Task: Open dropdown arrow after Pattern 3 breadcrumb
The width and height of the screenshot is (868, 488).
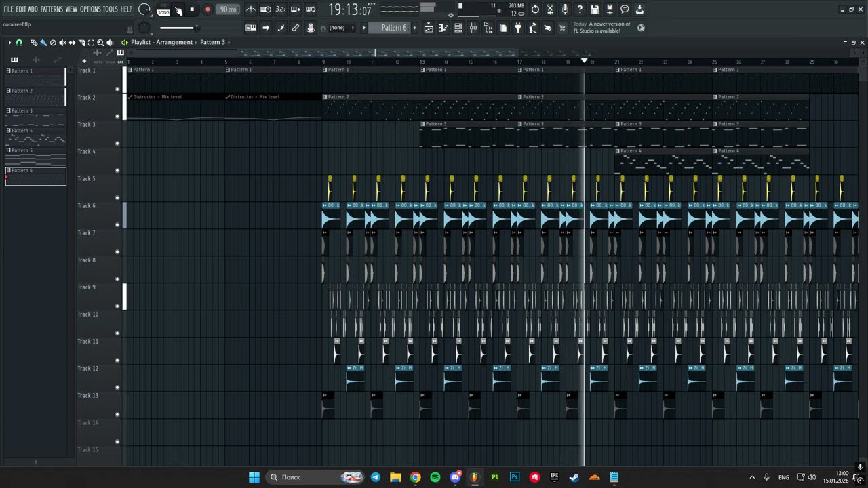Action: 229,43
